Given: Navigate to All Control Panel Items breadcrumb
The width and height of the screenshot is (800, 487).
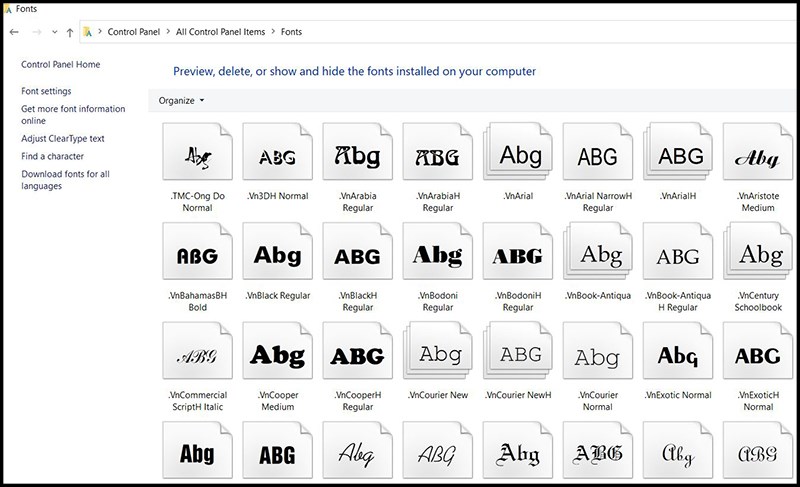Looking at the screenshot, I should [x=220, y=32].
